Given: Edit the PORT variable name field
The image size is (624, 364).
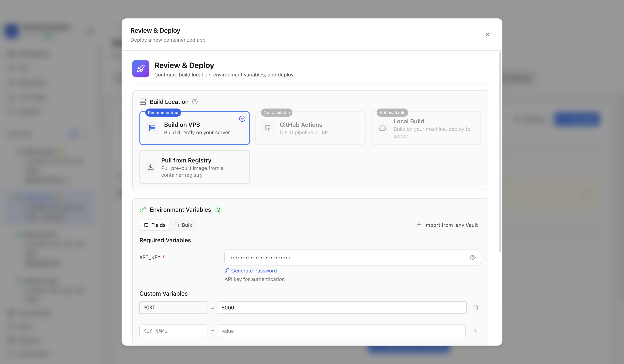Looking at the screenshot, I should point(173,308).
